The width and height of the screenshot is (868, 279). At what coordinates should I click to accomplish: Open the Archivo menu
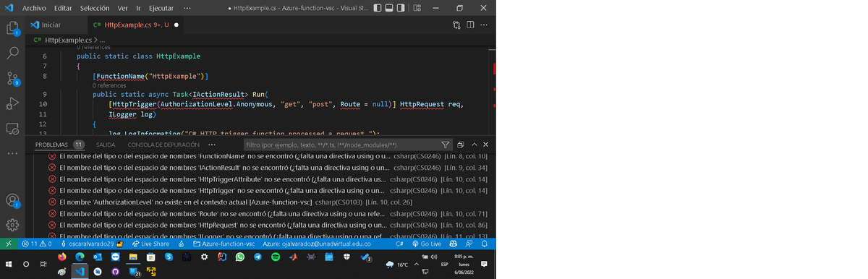tap(35, 8)
